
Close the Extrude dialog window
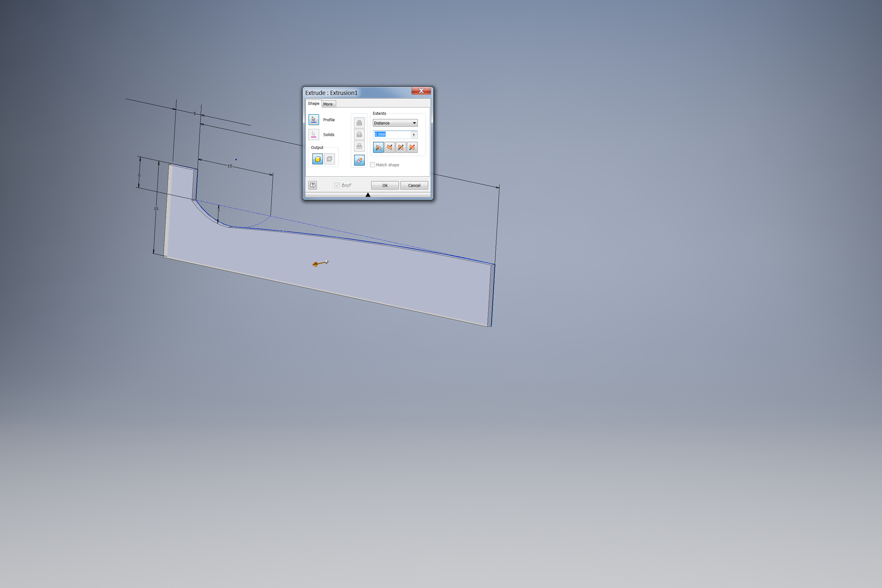(x=421, y=91)
